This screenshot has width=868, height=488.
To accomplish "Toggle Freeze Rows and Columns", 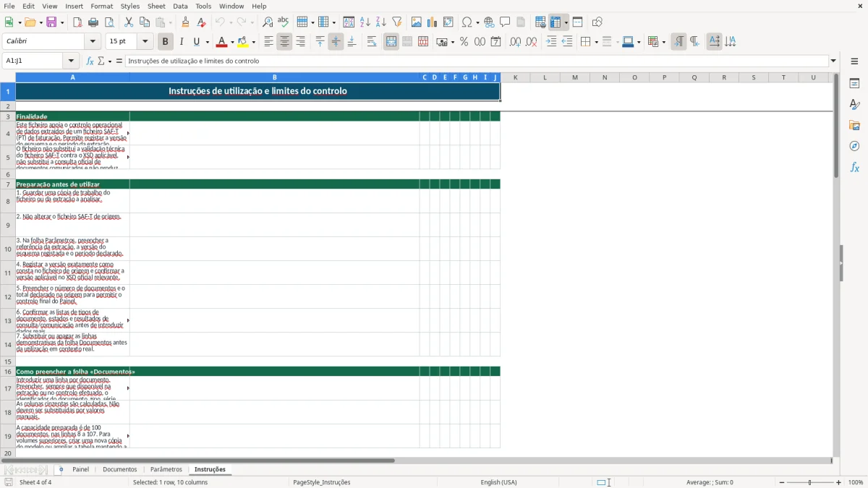I will coord(556,22).
